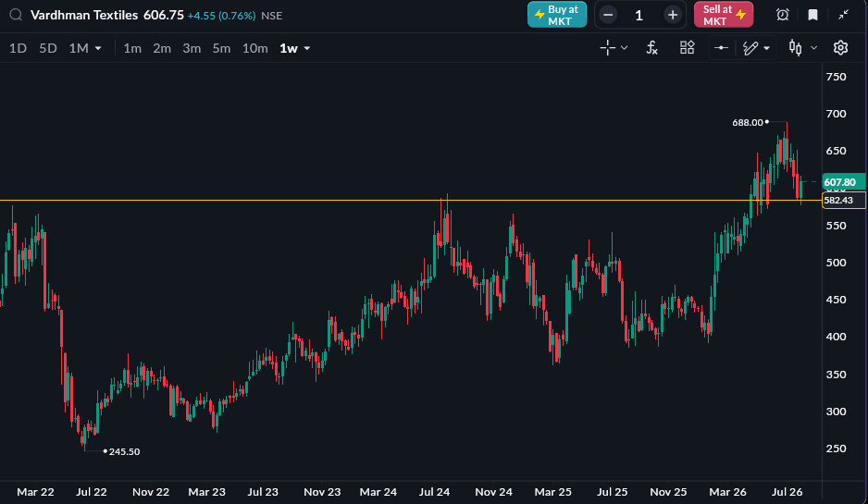Click the green 607.80 current price tag

click(844, 182)
